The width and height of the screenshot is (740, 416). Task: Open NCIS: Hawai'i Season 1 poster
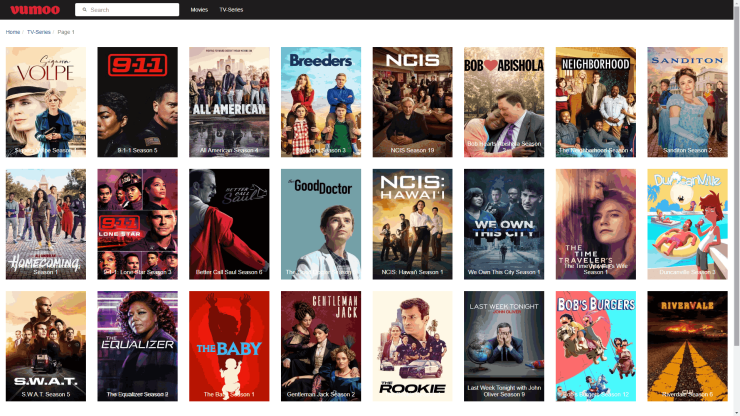coord(412,224)
